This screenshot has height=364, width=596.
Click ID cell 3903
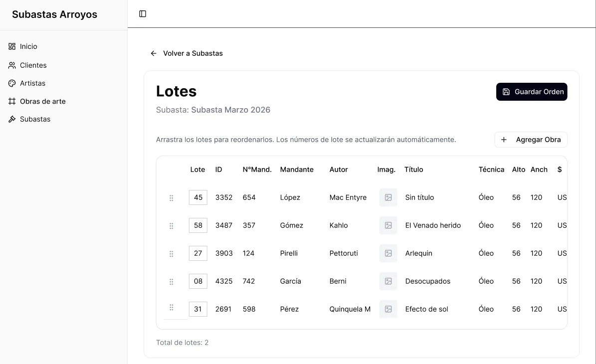(x=224, y=253)
